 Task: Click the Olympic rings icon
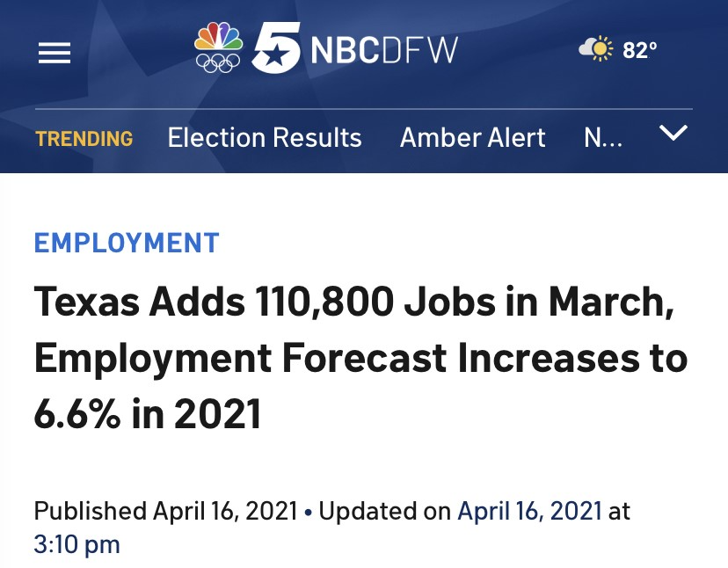tap(218, 62)
